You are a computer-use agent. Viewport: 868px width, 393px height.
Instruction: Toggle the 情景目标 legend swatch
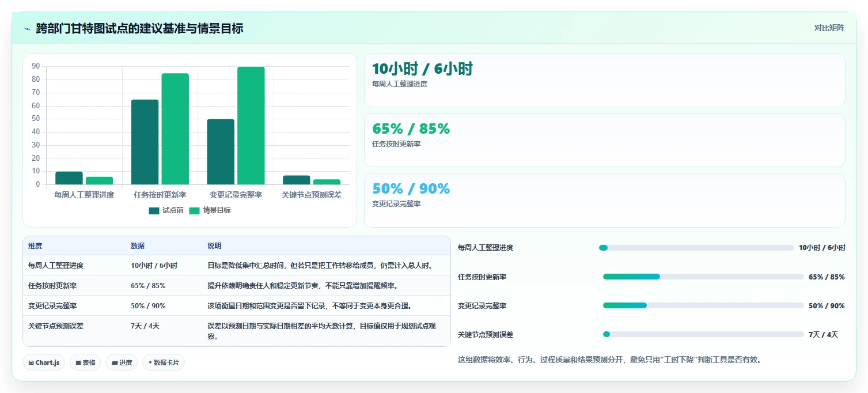(x=194, y=210)
